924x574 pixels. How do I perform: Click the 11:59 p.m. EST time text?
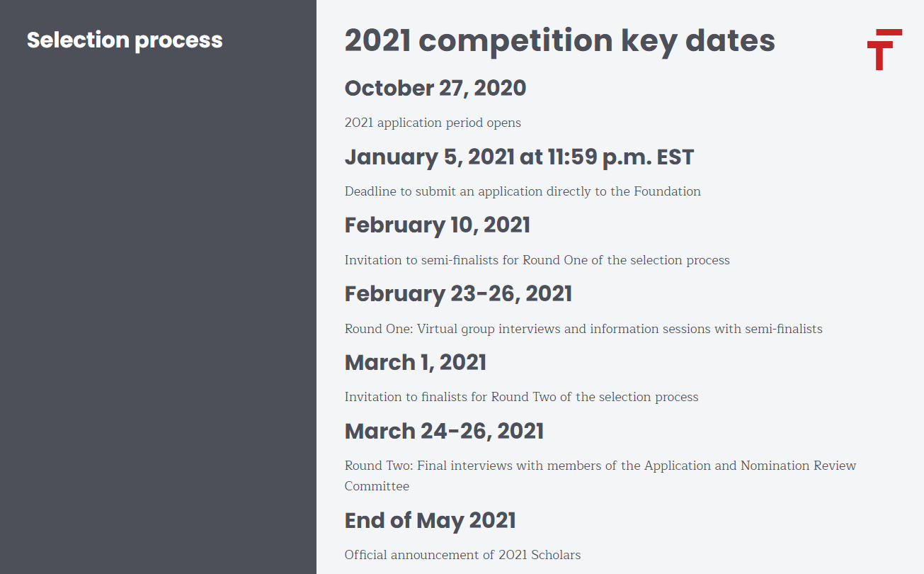(x=621, y=157)
